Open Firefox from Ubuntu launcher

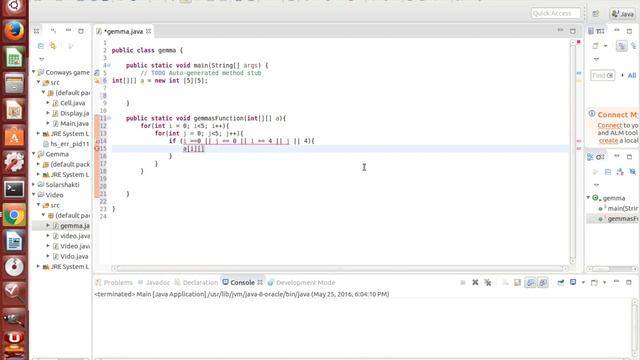(x=14, y=31)
